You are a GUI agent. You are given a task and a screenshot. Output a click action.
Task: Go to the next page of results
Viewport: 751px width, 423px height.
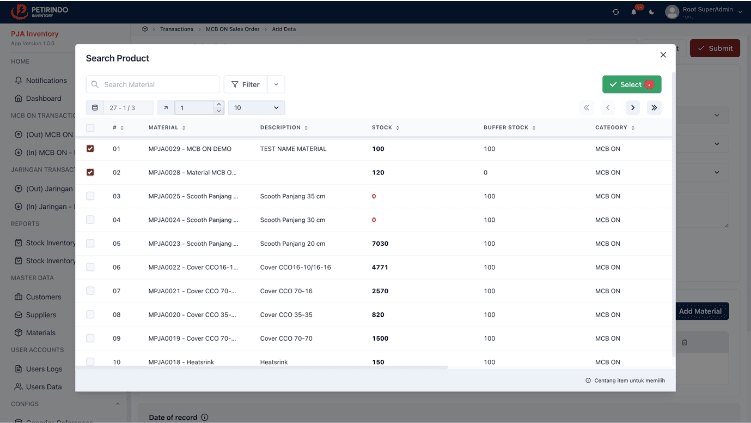[633, 108]
